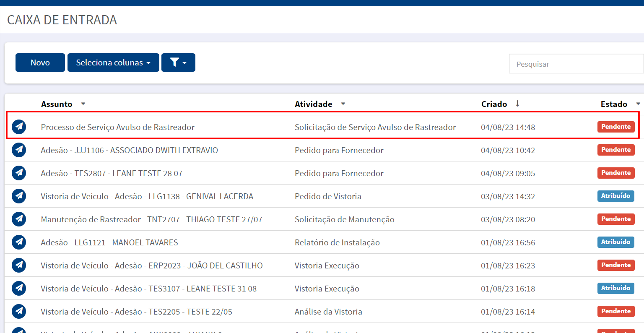Click Pendente badge dated 03/08/23 08:20
This screenshot has width=644, height=333.
(616, 219)
